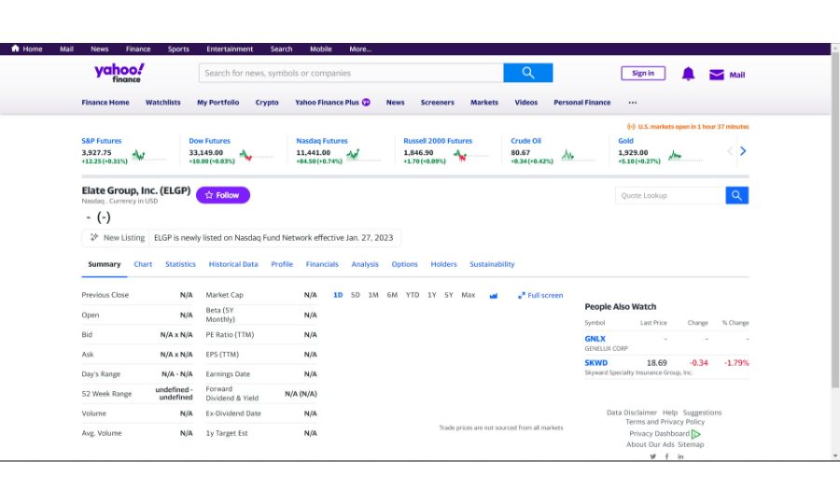Open the Mail envelope icon

(x=716, y=75)
